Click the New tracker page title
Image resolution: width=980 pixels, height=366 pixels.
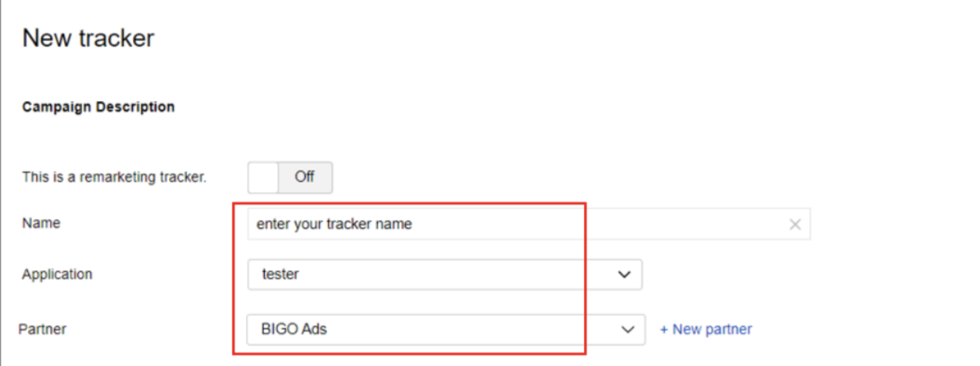(88, 39)
